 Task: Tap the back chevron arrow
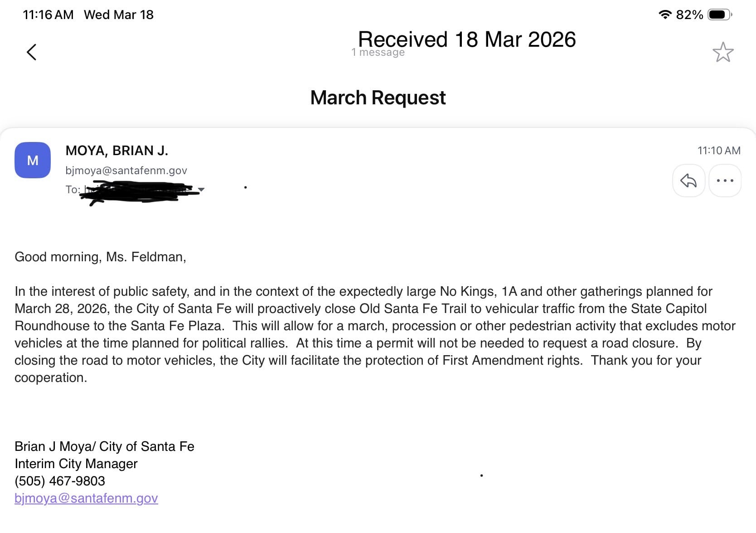point(31,52)
